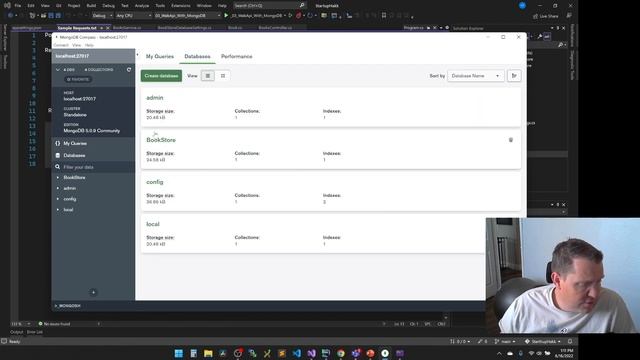The image size is (640, 360).
Task: Add a database with the plus button
Action: pyautogui.click(x=93, y=292)
